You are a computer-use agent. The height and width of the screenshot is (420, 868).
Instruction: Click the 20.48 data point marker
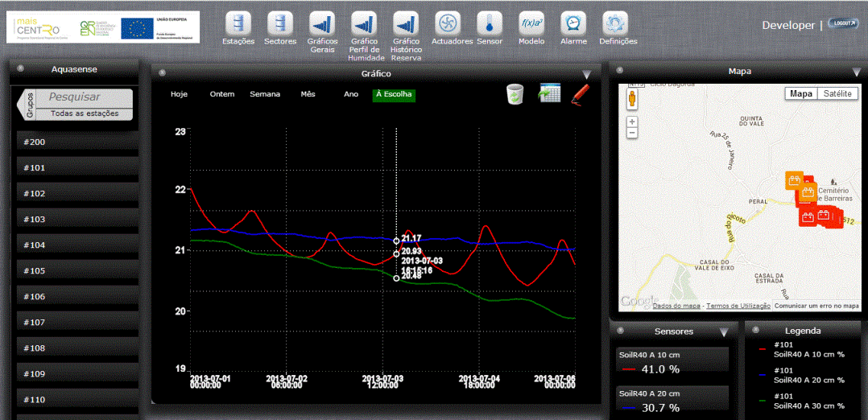(396, 278)
